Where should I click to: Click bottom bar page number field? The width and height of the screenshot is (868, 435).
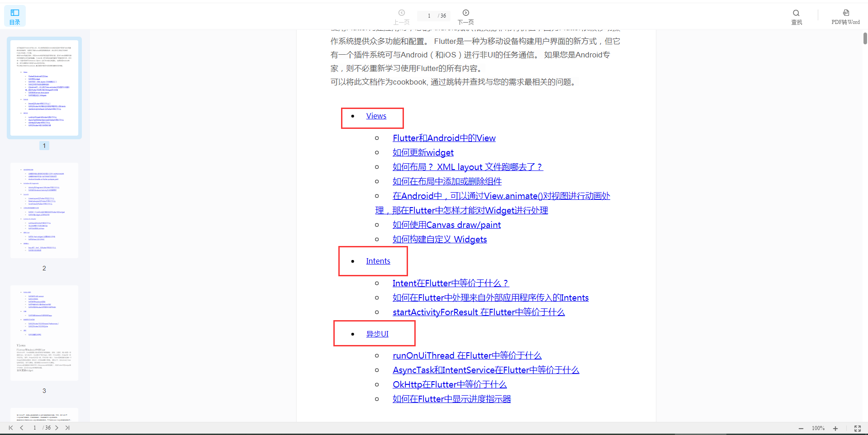[x=35, y=428]
